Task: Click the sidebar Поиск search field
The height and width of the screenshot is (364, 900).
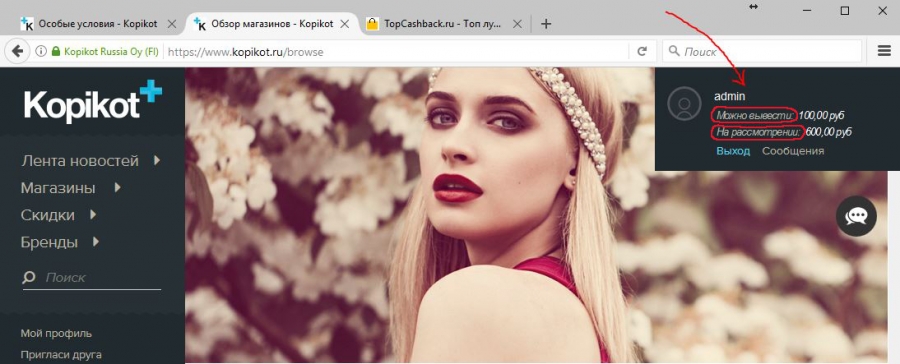Action: click(x=92, y=278)
